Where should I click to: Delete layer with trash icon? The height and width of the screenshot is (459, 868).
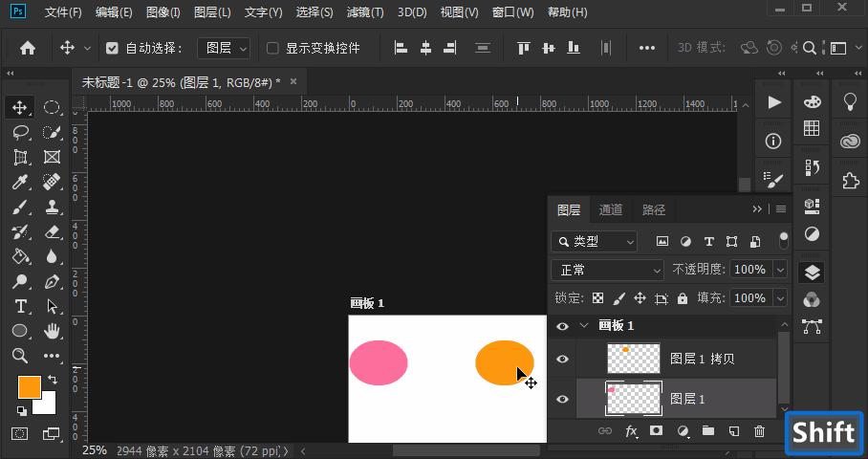point(759,430)
